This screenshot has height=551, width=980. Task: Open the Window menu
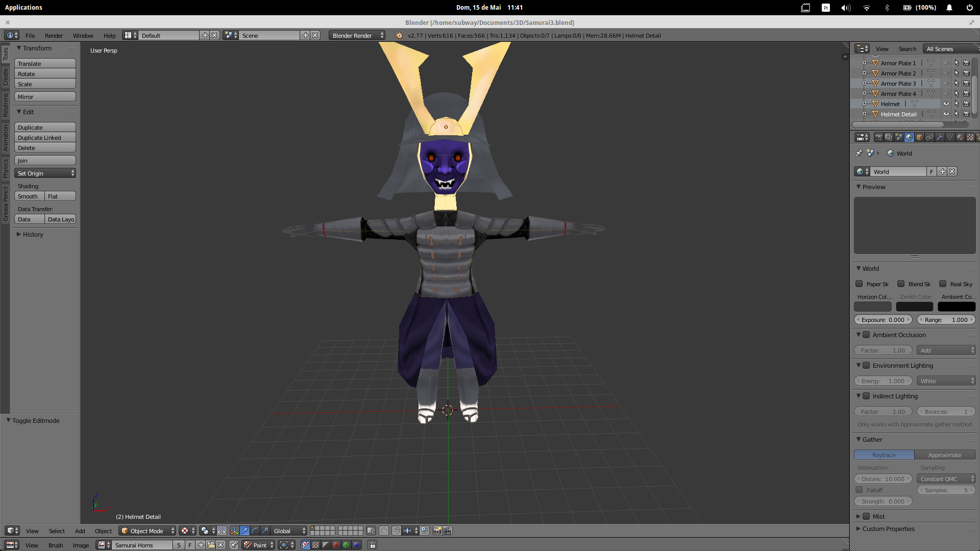[x=83, y=35]
